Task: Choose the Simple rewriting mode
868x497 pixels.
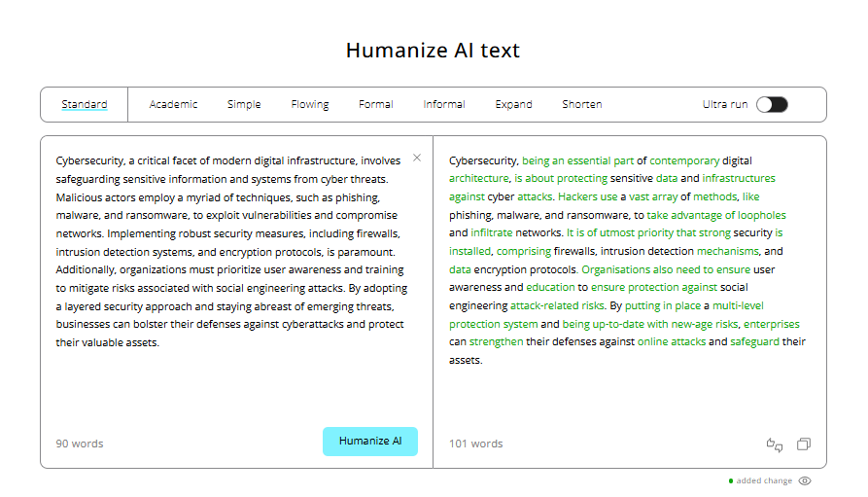Action: 244,105
